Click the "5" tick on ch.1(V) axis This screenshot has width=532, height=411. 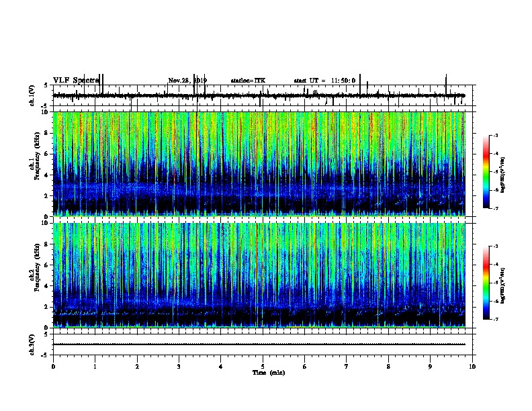(46, 85)
